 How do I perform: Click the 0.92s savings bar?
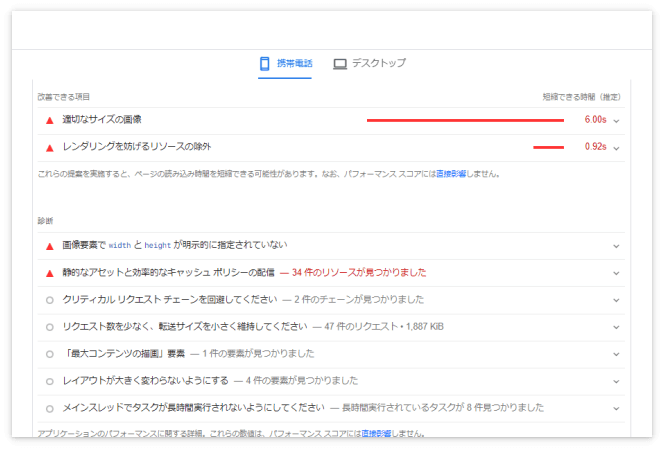coord(548,147)
